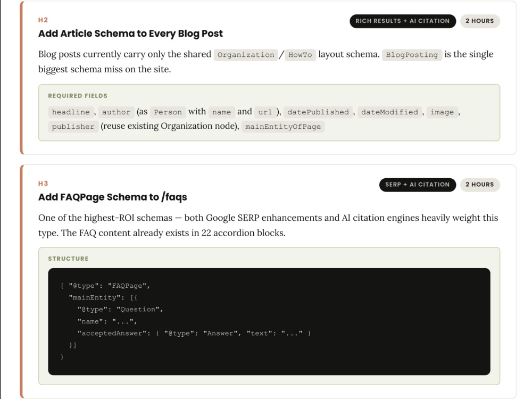Viewport: 532px width, 399px height.
Task: Click the 'image' code tag
Action: coord(442,112)
